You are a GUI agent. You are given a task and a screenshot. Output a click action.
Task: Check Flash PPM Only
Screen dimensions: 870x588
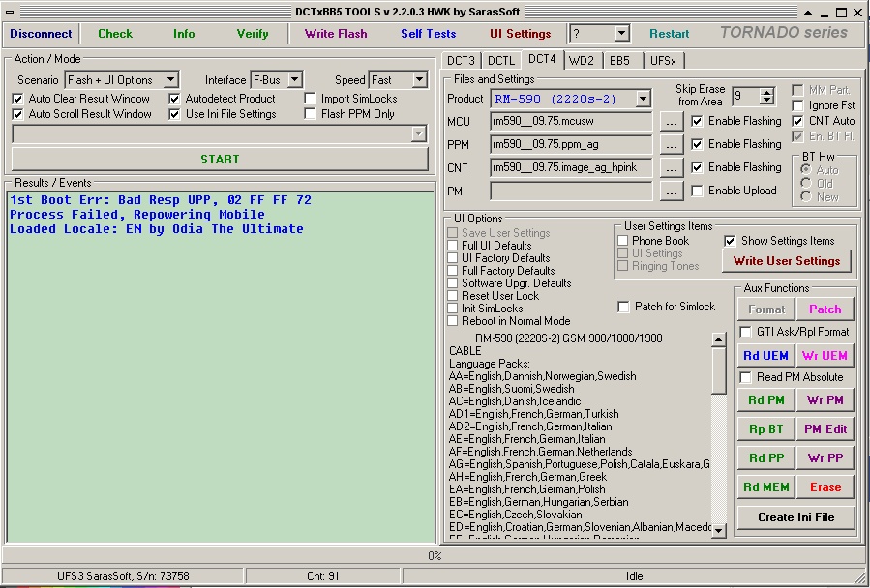click(x=310, y=114)
